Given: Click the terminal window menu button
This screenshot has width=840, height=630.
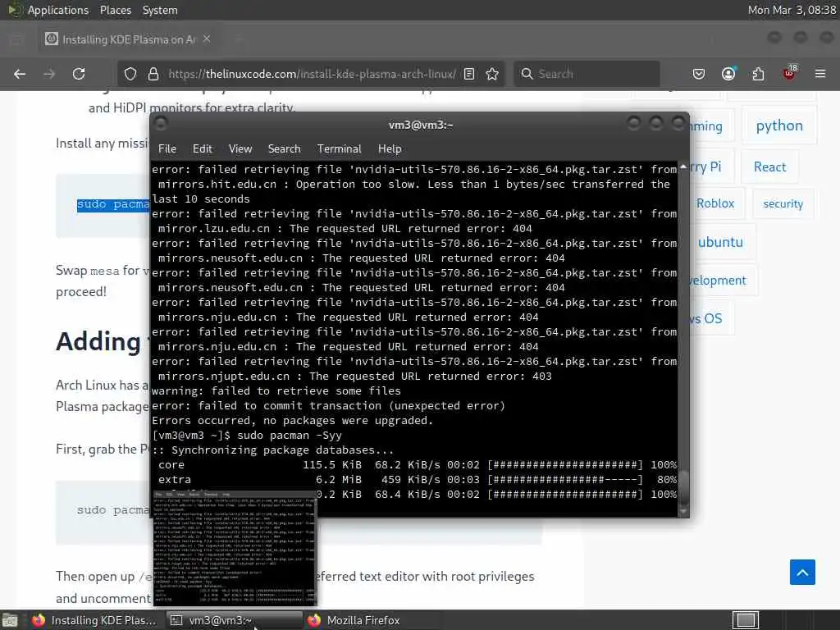Looking at the screenshot, I should 160,124.
